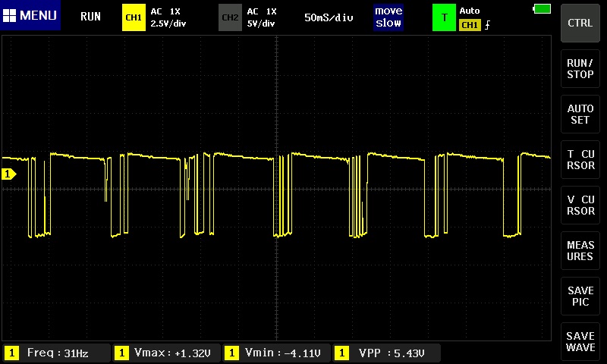Open the MENU button
607x364 pixels.
[30, 15]
